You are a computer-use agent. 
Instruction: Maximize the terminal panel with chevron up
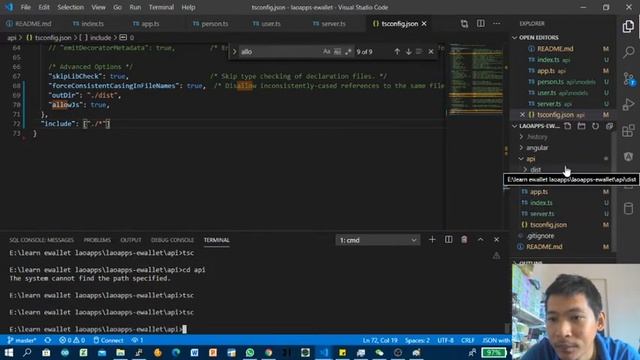coord(480,240)
